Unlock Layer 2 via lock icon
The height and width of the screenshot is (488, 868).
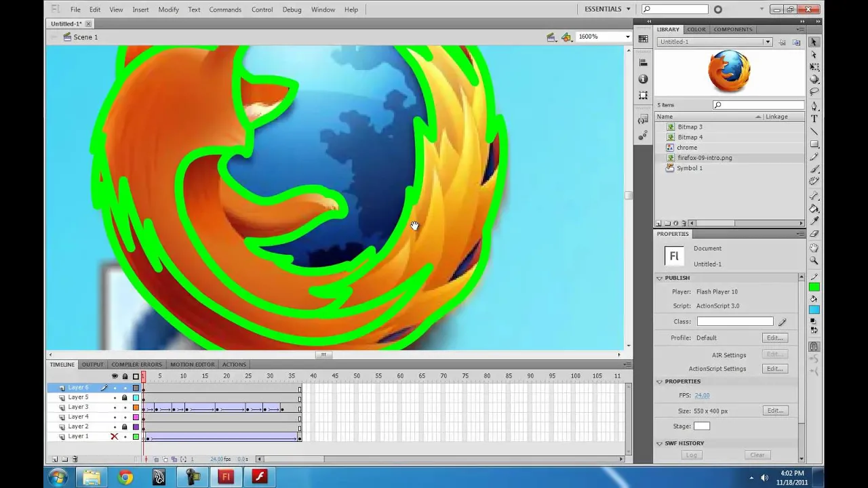[x=124, y=427]
